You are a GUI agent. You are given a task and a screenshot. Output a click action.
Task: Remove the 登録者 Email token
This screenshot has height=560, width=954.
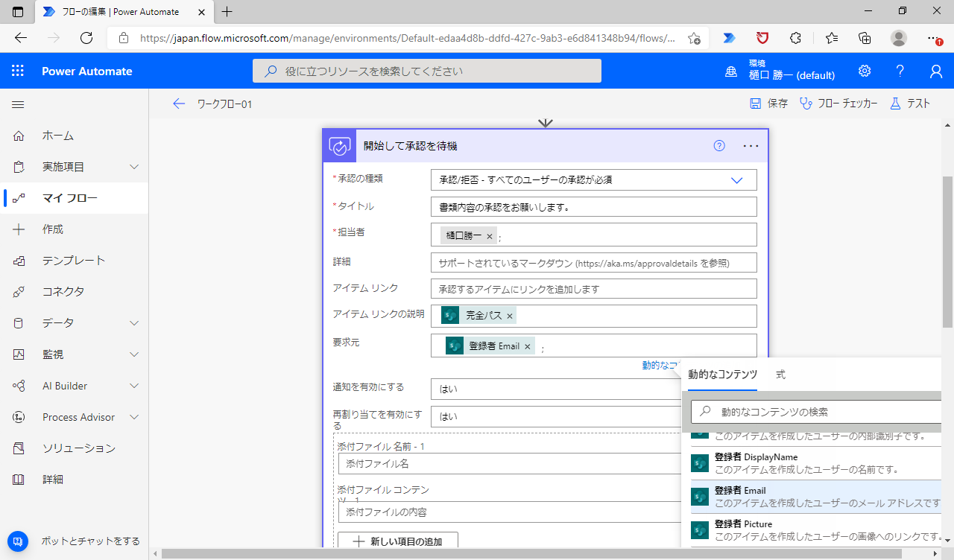(528, 346)
